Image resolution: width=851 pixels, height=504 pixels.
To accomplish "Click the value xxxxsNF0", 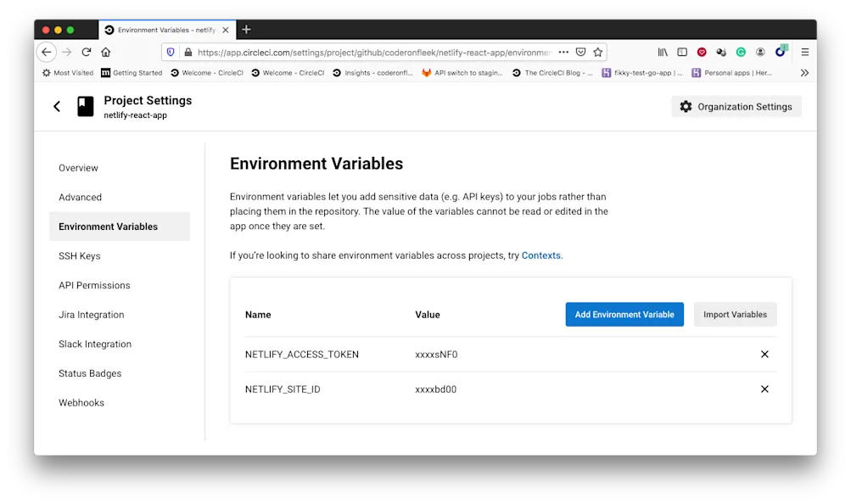I will pos(436,355).
